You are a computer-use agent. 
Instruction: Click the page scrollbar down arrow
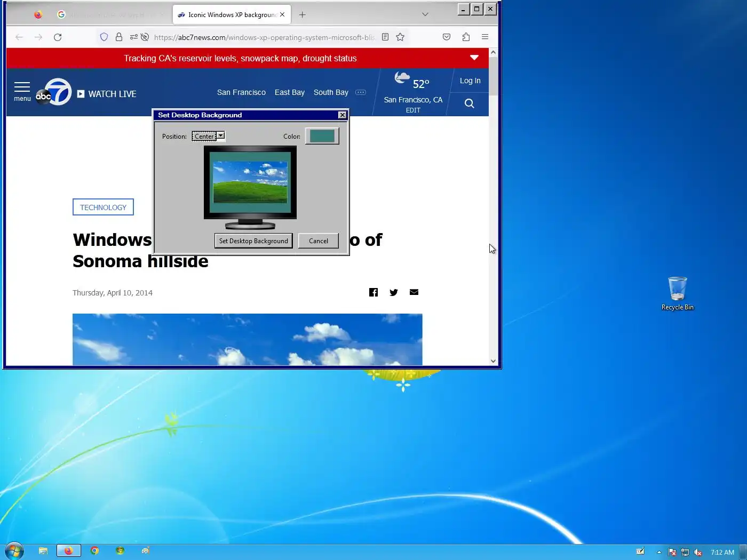(493, 361)
